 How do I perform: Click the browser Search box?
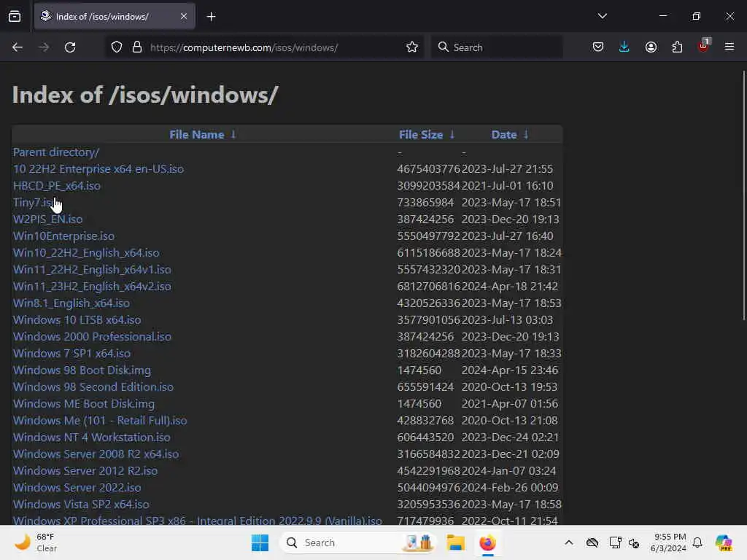[x=496, y=47]
